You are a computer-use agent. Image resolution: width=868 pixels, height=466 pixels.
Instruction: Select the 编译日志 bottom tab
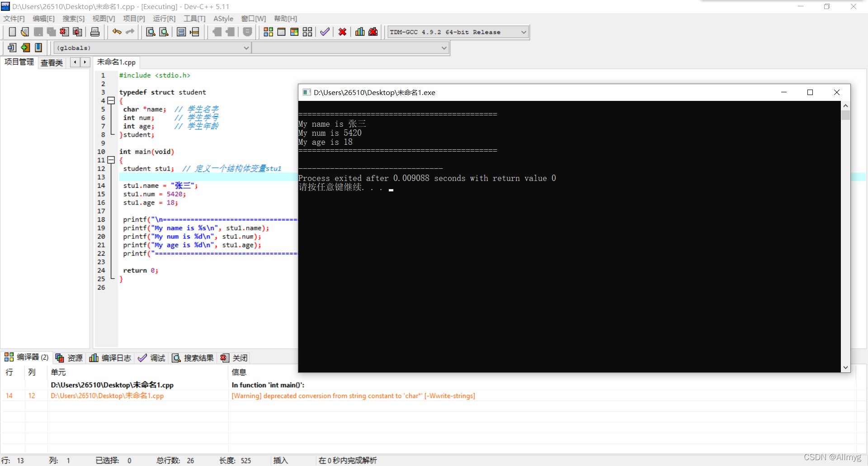click(110, 358)
